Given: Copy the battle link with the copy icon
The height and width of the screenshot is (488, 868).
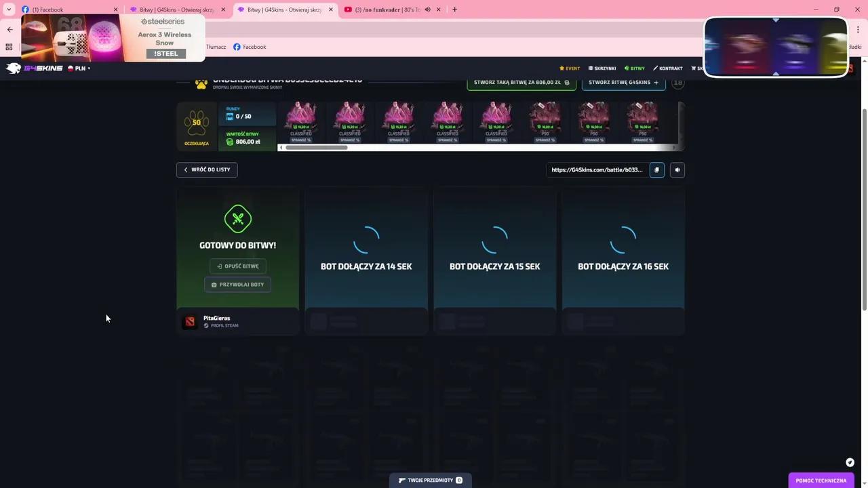Looking at the screenshot, I should pyautogui.click(x=656, y=169).
